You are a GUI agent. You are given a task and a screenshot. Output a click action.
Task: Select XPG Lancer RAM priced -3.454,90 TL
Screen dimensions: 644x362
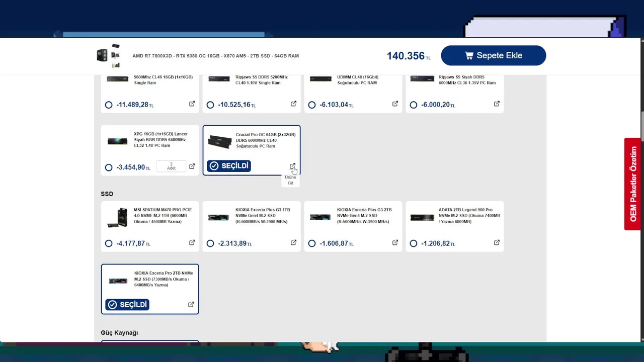tap(109, 167)
